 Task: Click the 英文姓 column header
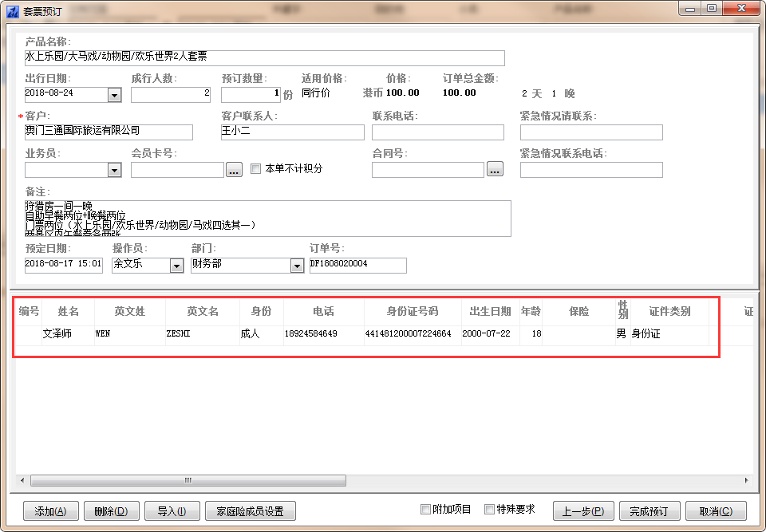(130, 312)
